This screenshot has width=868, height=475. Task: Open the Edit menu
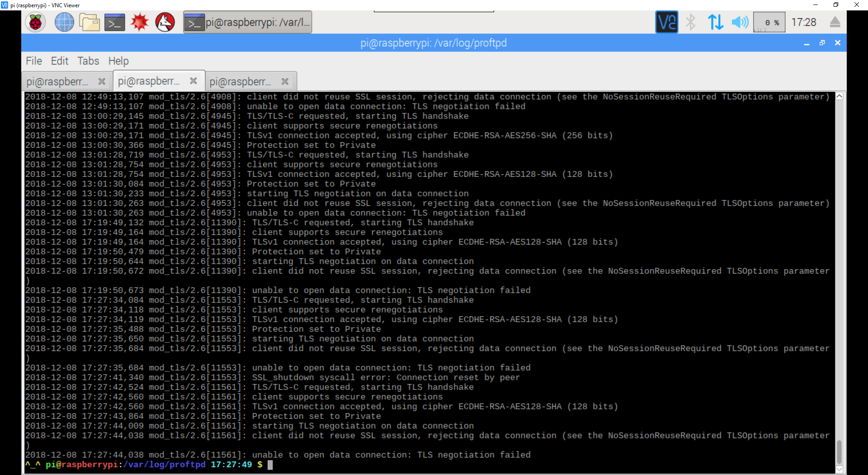tap(60, 61)
